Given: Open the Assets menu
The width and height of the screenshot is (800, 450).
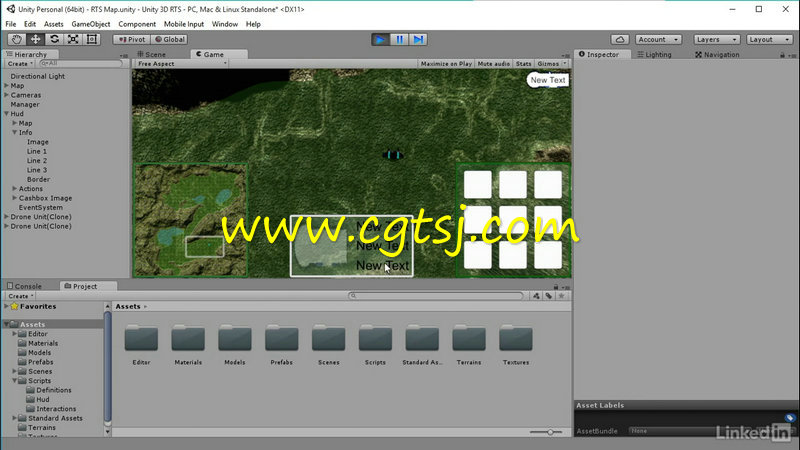Looking at the screenshot, I should point(54,24).
